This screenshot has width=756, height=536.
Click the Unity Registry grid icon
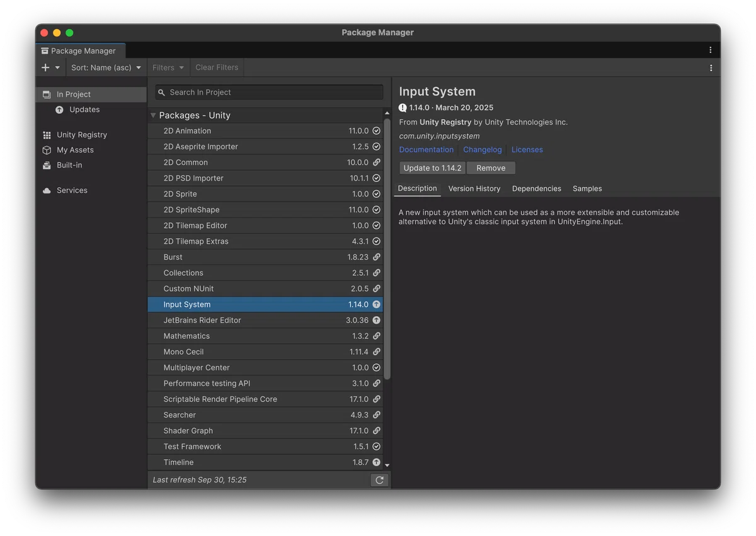click(47, 135)
